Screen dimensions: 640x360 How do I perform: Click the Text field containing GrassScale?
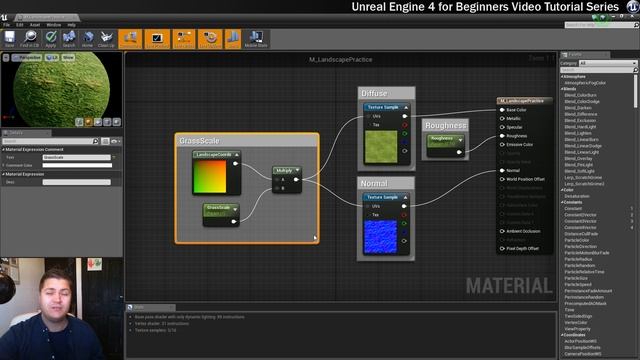pos(77,157)
